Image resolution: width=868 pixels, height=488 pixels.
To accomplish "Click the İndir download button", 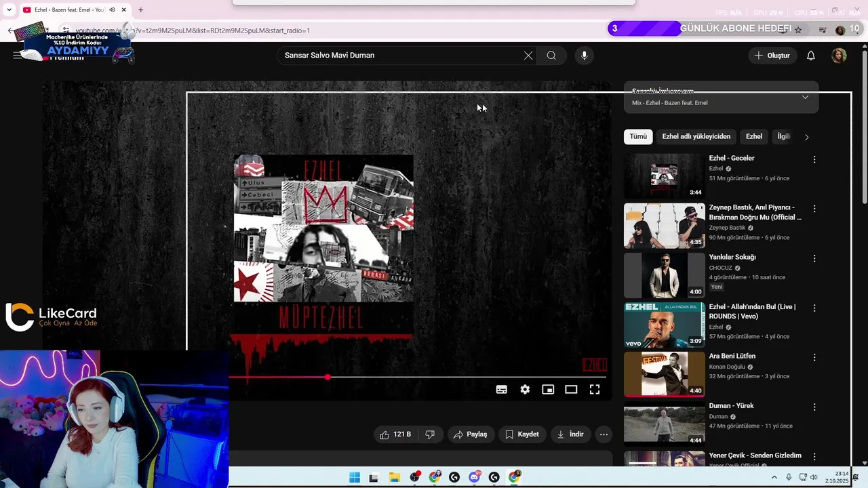I will tap(570, 434).
